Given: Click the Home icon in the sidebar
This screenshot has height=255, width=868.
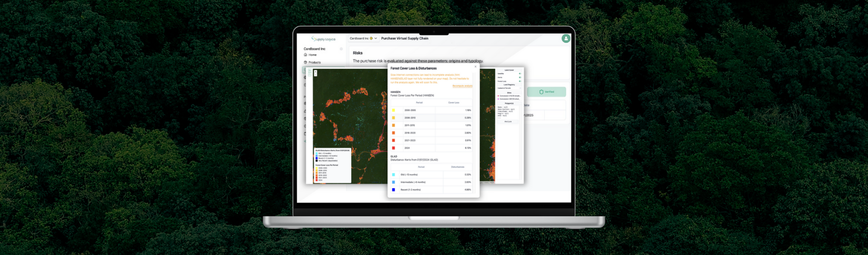Looking at the screenshot, I should click(x=305, y=55).
